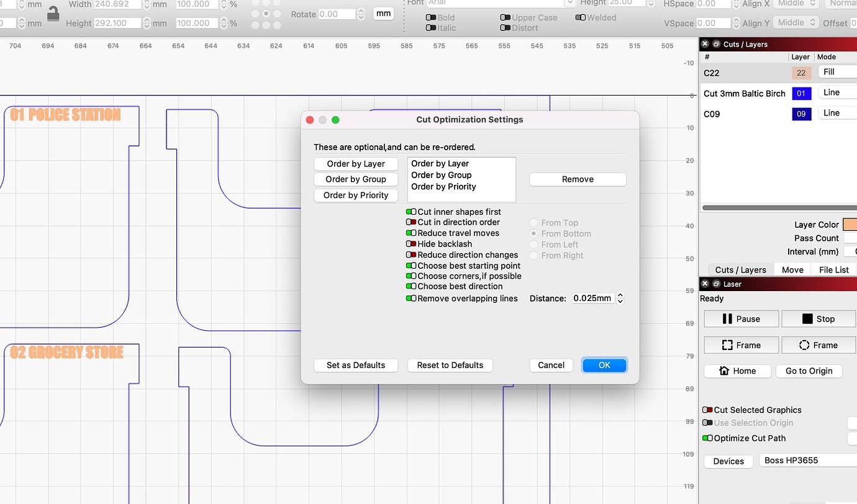Click the Distance field showing 0.025mm
Viewport: 857px width, 504px height.
click(592, 298)
